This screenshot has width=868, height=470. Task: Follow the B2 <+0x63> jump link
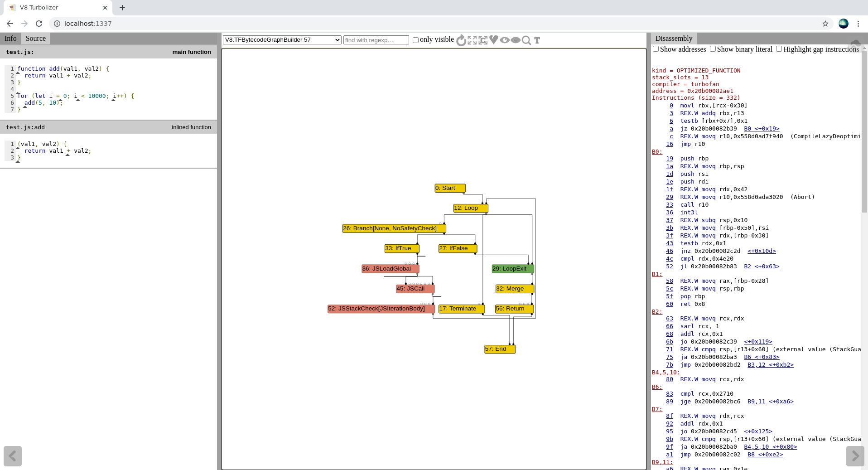point(762,266)
